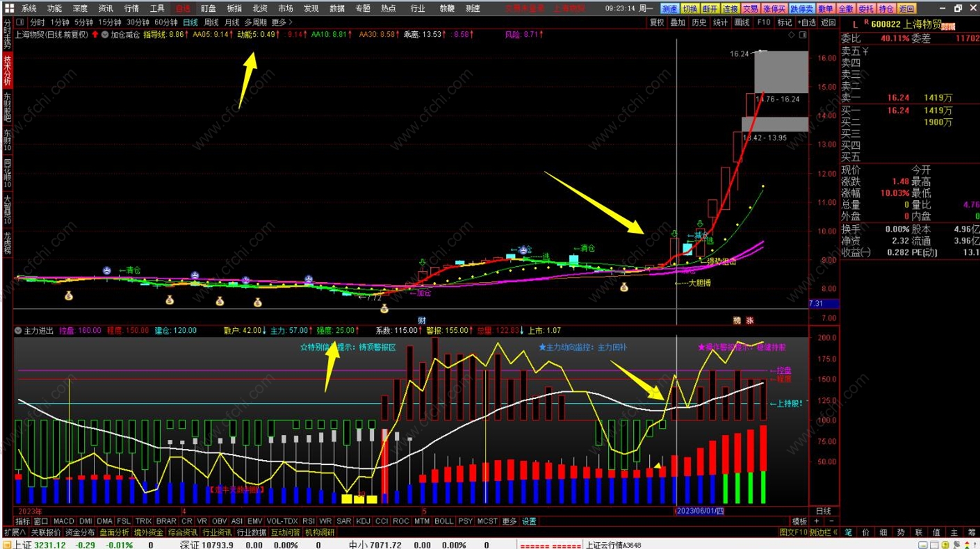The height and width of the screenshot is (549, 980).
Task: Click the 设置 indicator settings button
Action: coord(529,521)
